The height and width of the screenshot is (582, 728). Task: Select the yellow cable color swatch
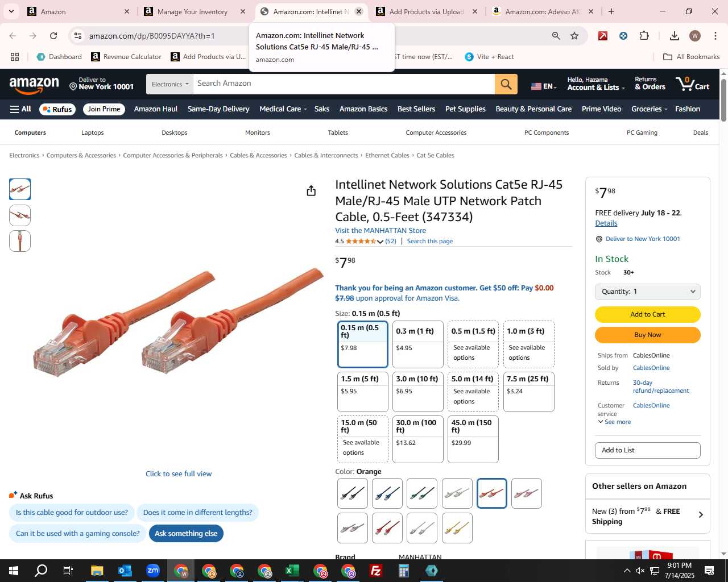point(457,528)
